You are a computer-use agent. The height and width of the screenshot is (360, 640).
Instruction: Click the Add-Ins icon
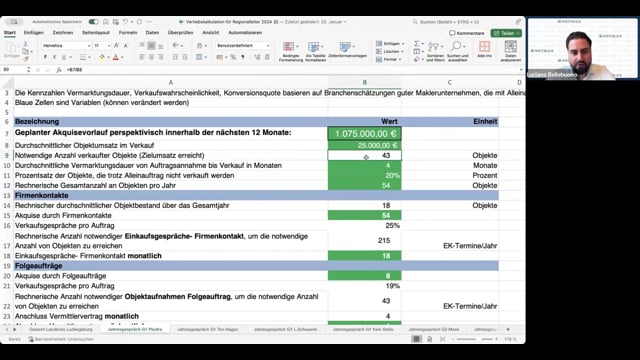[x=484, y=49]
